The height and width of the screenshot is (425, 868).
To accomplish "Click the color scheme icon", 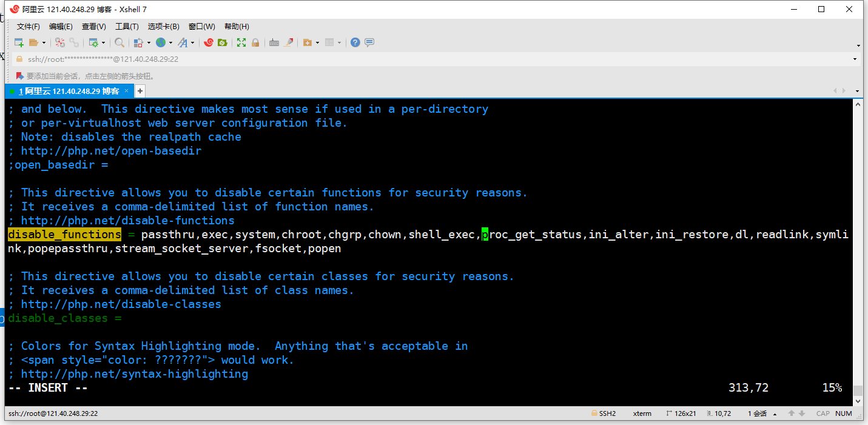I will (138, 42).
